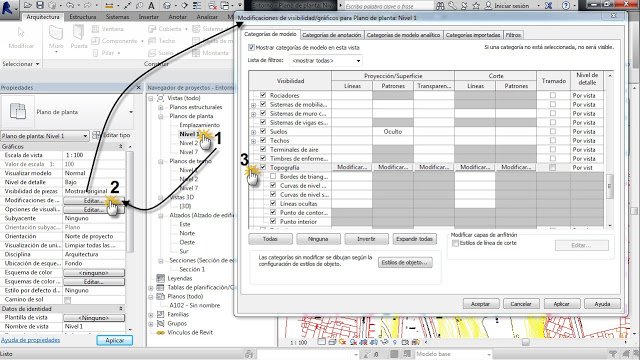Enable the Bordes de triang... checkbox
Viewport: 640px width, 360px height.
(x=273, y=176)
